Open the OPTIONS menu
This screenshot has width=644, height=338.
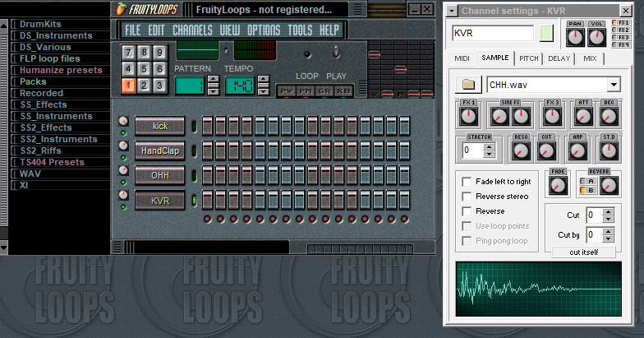[x=264, y=30]
